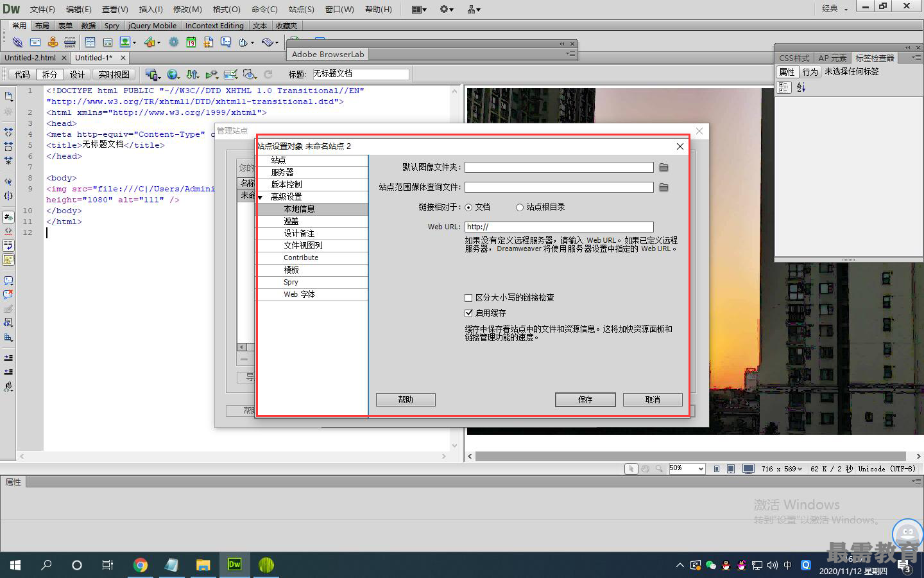Screen dimensions: 924x578
Task: Switch to 拆分 view
Action: (x=49, y=74)
